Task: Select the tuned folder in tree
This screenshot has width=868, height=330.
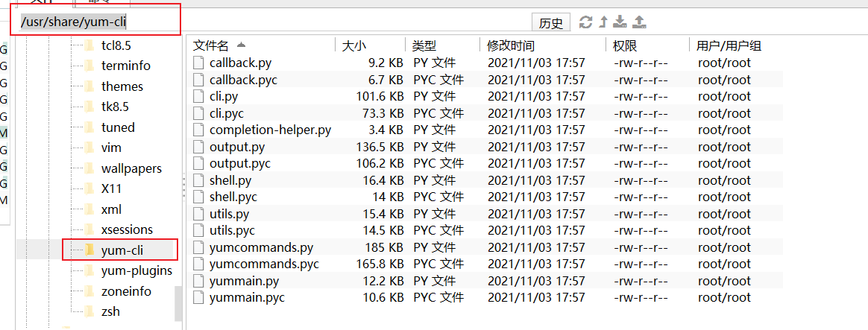Action: (x=118, y=127)
